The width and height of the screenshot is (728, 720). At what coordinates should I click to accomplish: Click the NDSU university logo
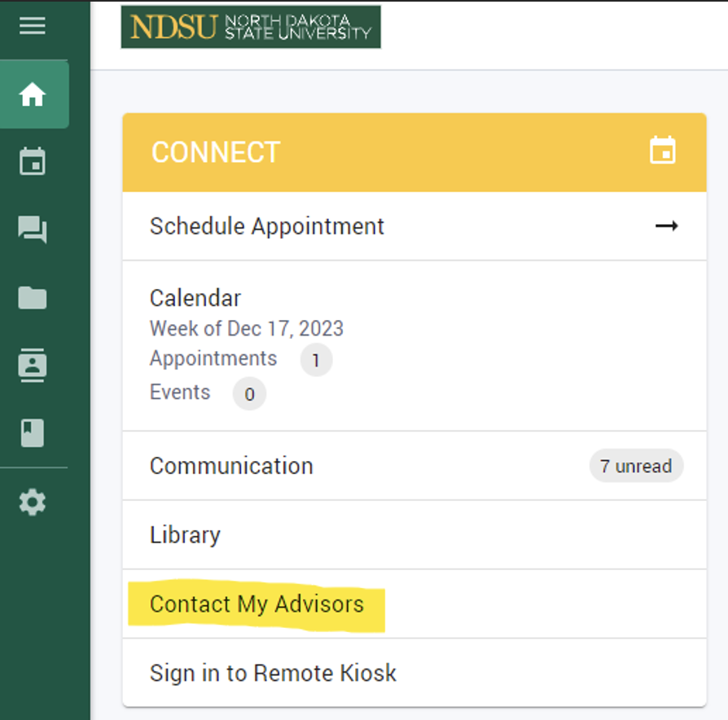(250, 27)
